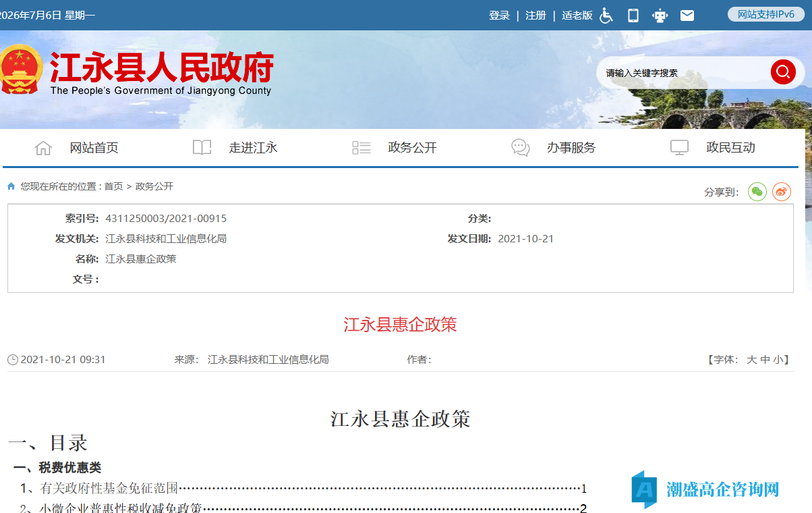Image resolution: width=812 pixels, height=513 pixels.
Task: Go to 政务公开 in the breadcrumb
Action: tap(154, 186)
